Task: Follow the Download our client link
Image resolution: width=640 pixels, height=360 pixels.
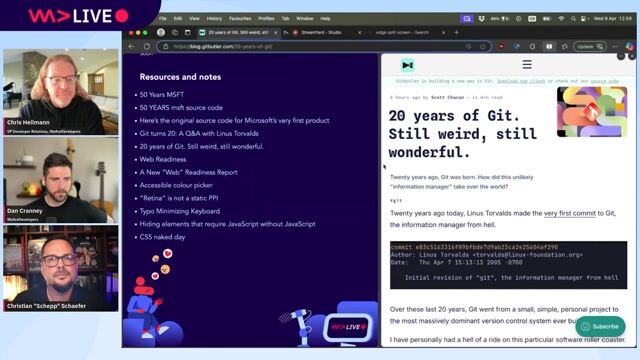Action: (521, 81)
